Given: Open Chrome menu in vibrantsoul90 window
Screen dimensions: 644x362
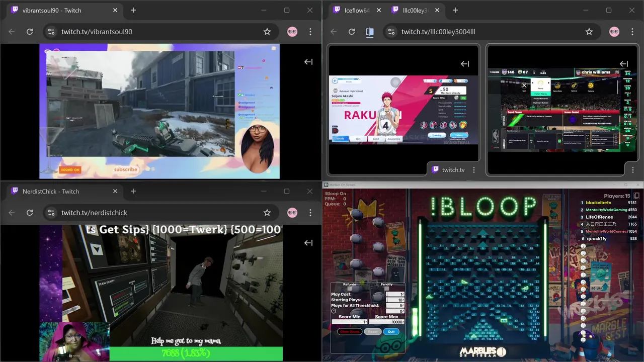Looking at the screenshot, I should pos(310,32).
